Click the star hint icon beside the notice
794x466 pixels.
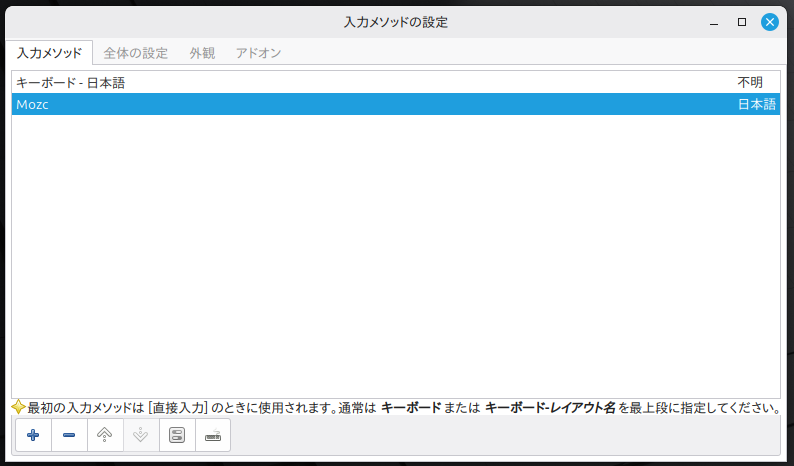(x=18, y=407)
